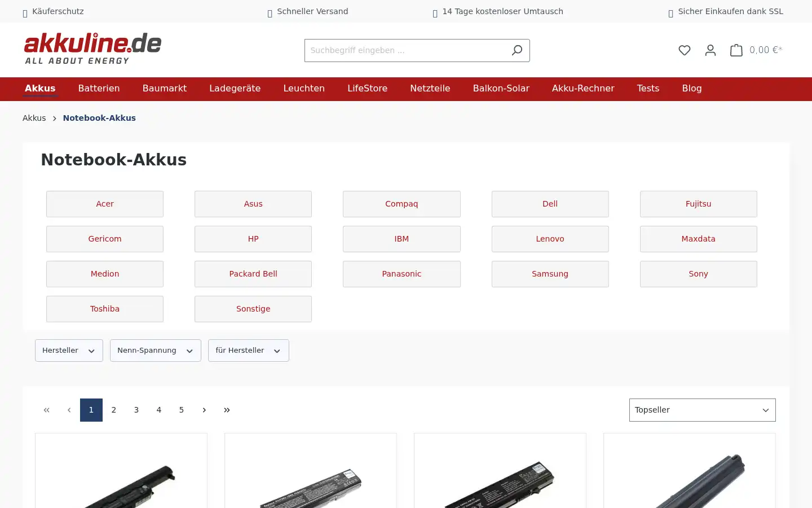Select the Maxdata brand button

[x=699, y=239]
